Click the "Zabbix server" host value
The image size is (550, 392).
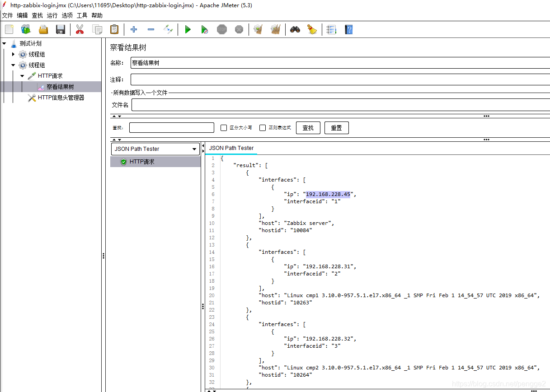coord(309,223)
